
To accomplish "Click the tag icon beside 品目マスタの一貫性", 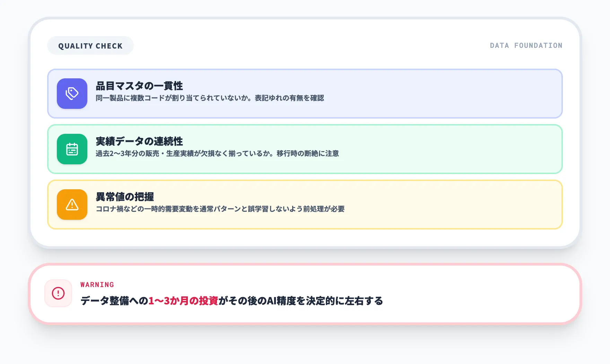I will pos(72,93).
